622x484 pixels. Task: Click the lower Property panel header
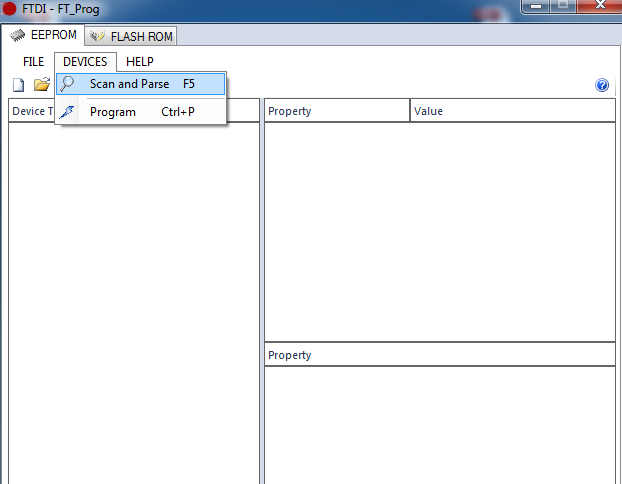click(440, 355)
